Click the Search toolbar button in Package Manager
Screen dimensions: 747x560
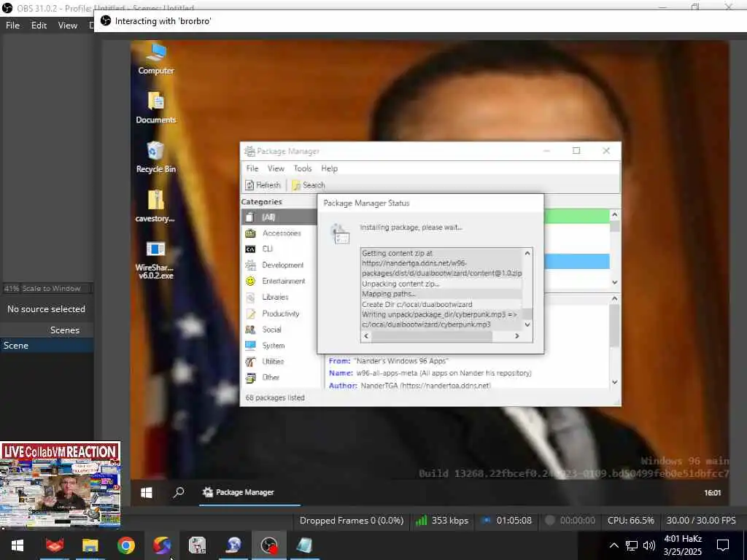click(x=309, y=184)
